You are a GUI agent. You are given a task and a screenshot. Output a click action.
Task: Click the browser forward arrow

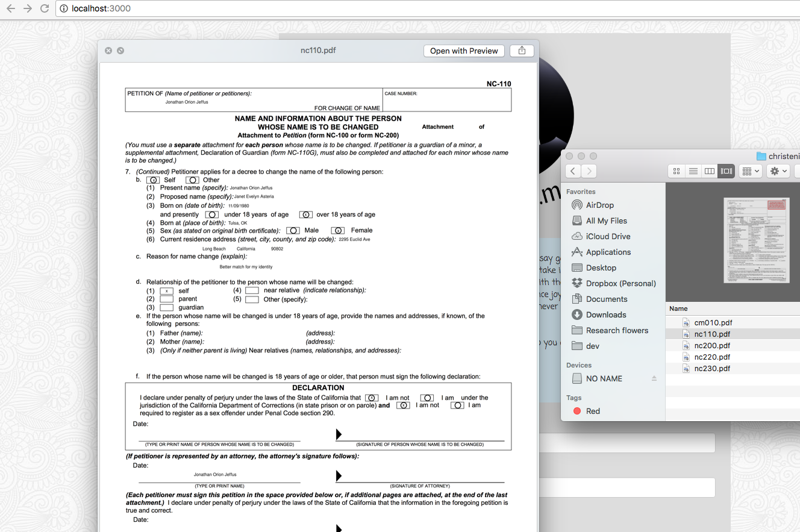tap(28, 8)
